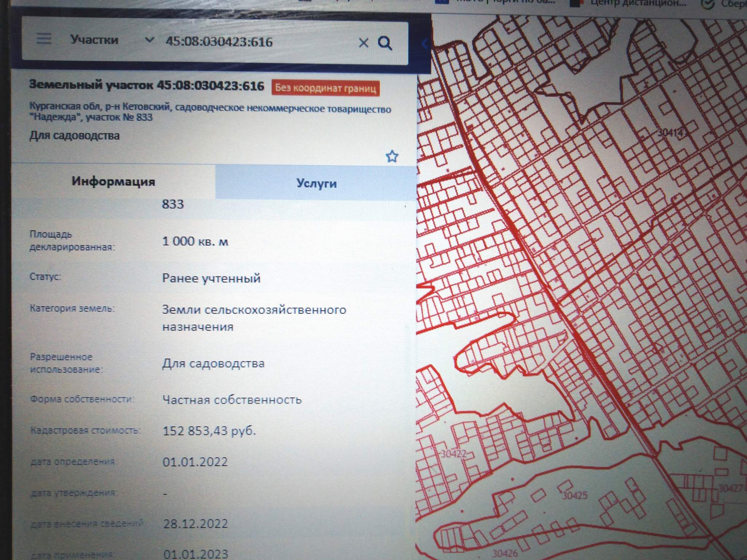
Task: Open the Центр дистанцион... browser bookmark
Action: [628, 4]
